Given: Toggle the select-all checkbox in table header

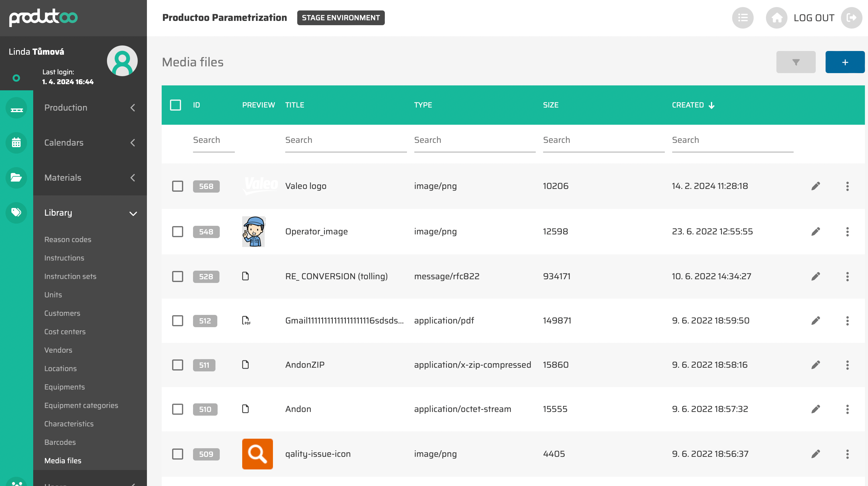Looking at the screenshot, I should click(176, 105).
